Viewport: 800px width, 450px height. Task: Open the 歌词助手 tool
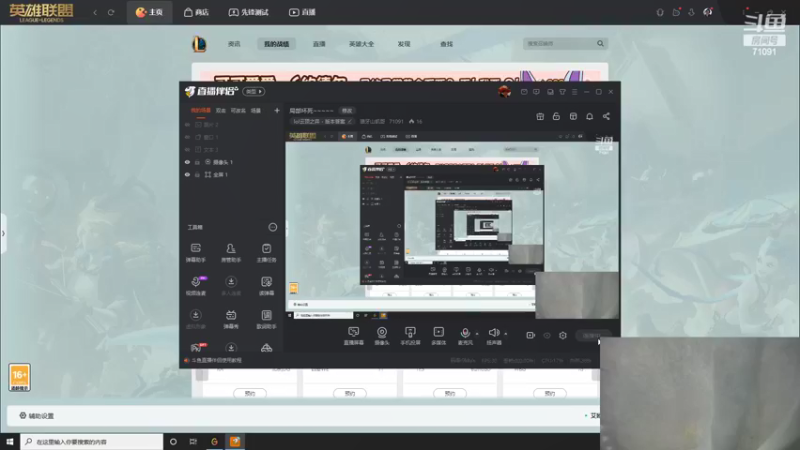(x=266, y=319)
